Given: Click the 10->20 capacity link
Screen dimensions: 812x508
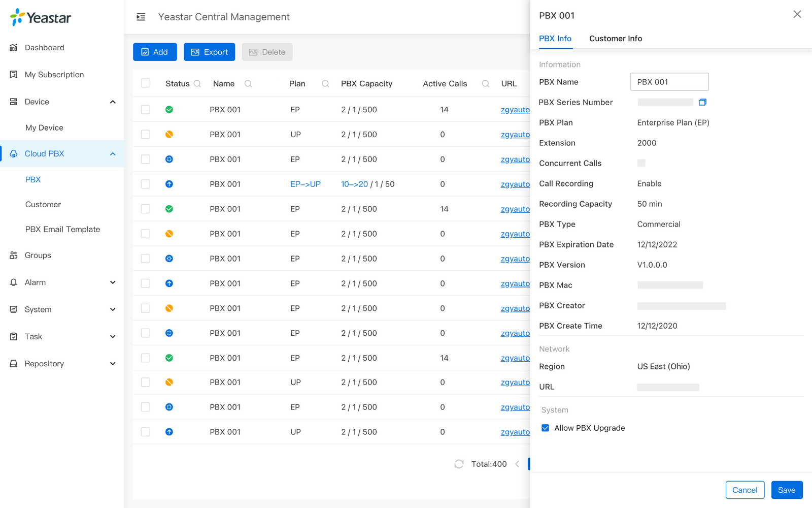Looking at the screenshot, I should [x=354, y=184].
